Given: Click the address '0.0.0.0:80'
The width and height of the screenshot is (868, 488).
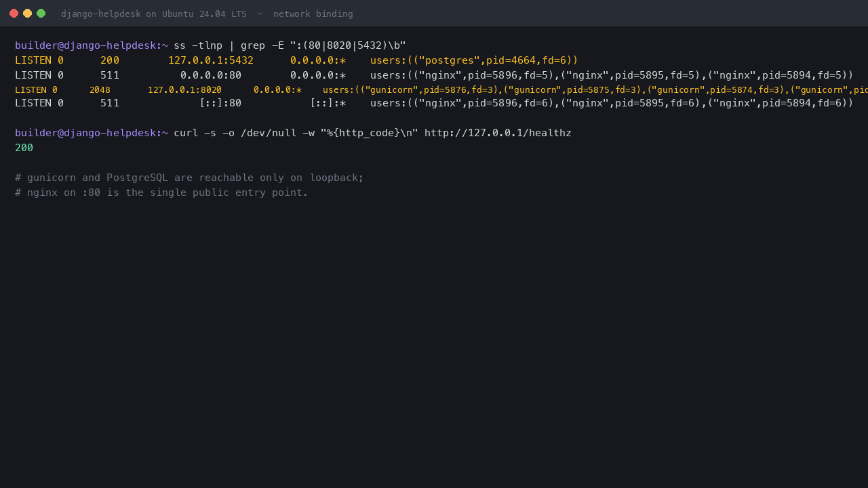Looking at the screenshot, I should pos(211,75).
